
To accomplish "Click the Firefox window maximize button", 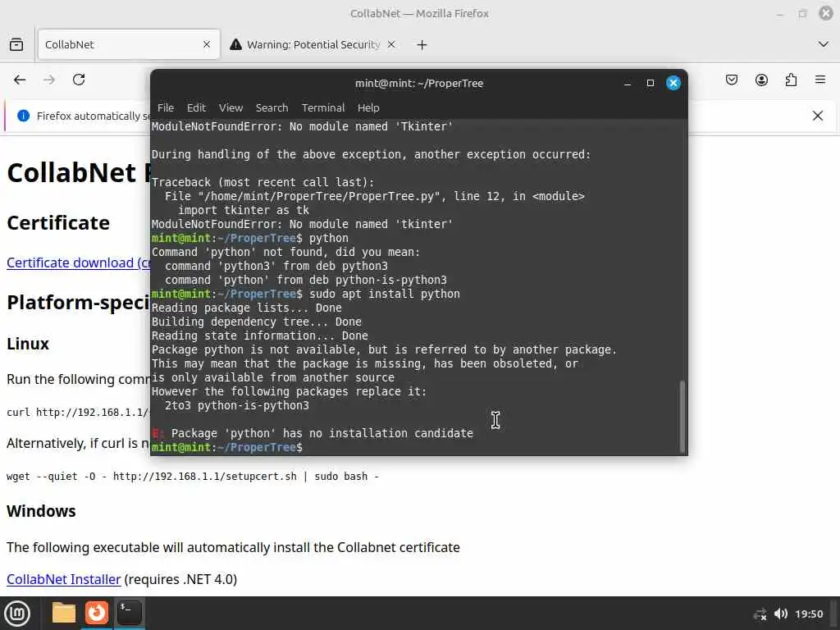I will [x=802, y=13].
